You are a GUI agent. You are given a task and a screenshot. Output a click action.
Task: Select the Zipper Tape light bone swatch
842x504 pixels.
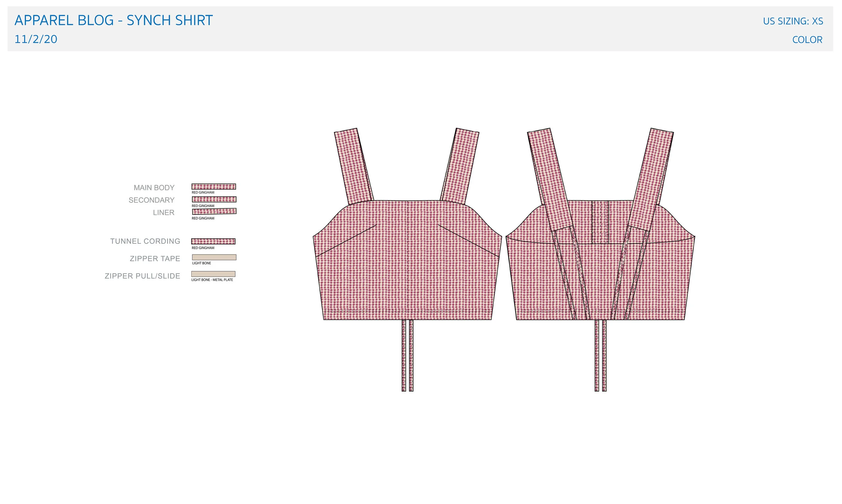coord(214,258)
